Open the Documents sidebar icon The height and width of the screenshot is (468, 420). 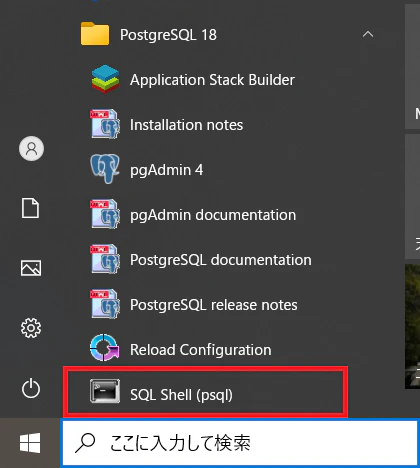click(x=31, y=208)
